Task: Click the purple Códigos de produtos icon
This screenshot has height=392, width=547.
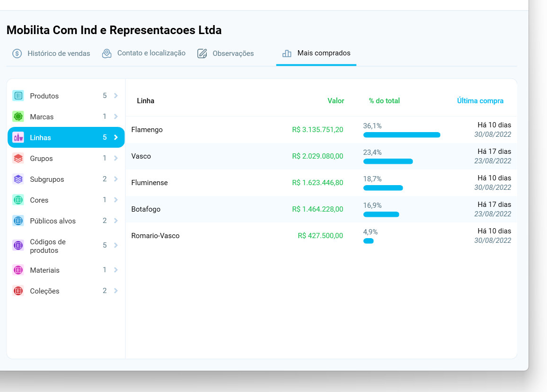Action: [x=18, y=245]
